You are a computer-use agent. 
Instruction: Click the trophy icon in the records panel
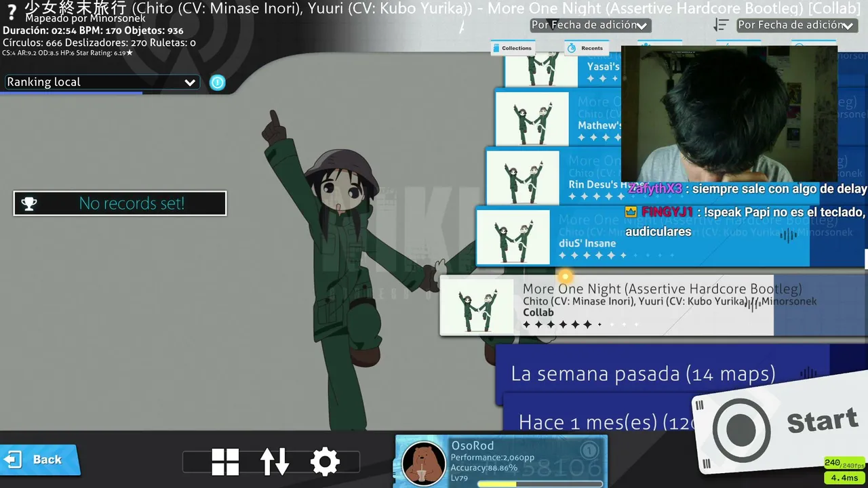[29, 203]
